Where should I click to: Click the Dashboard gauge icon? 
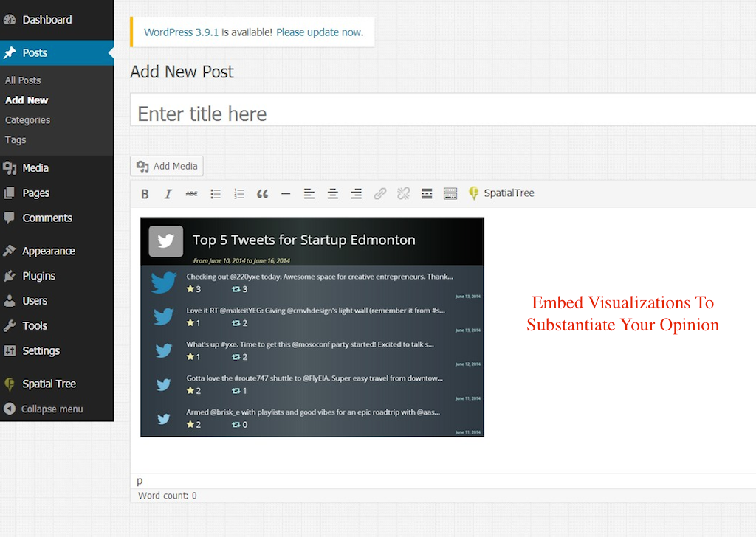coord(10,20)
